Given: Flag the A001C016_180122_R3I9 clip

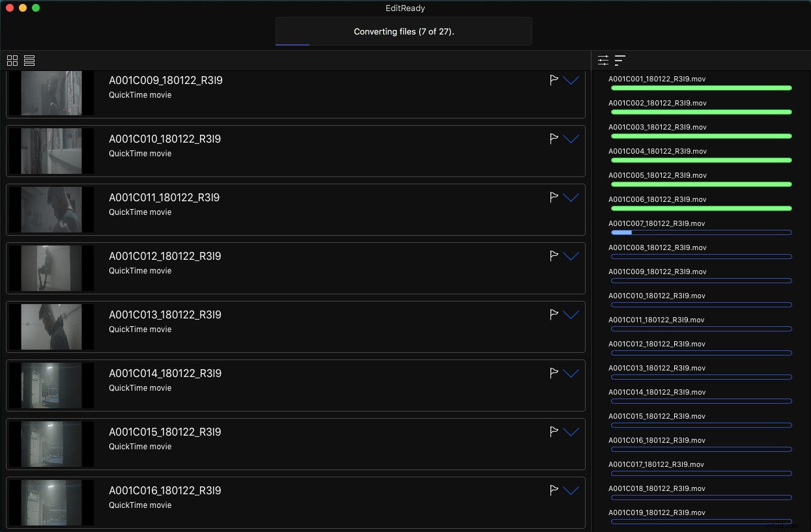Looking at the screenshot, I should 554,490.
